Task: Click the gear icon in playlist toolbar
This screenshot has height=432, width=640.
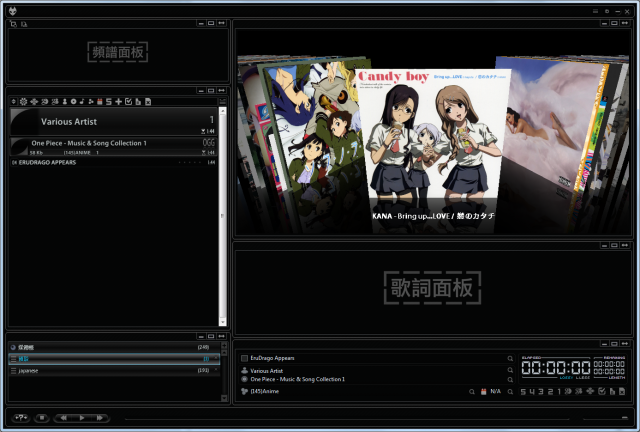Action: 23,101
